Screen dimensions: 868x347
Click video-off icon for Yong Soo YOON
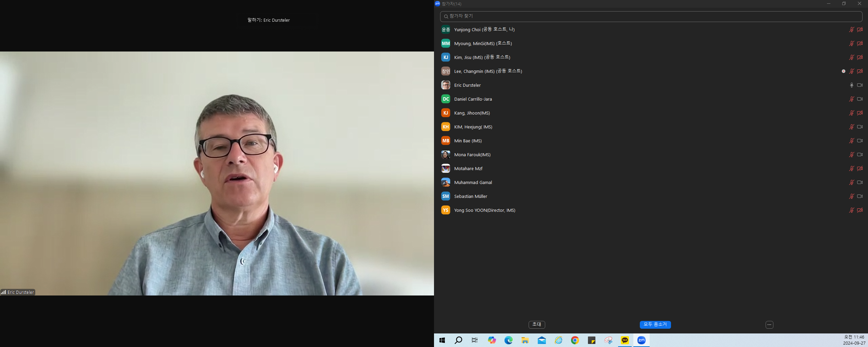point(860,210)
